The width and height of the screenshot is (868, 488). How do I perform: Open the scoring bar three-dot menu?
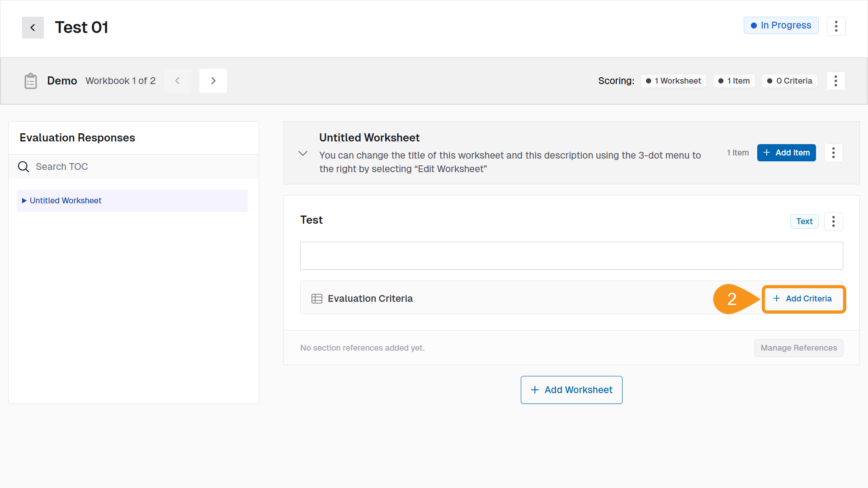[835, 81]
